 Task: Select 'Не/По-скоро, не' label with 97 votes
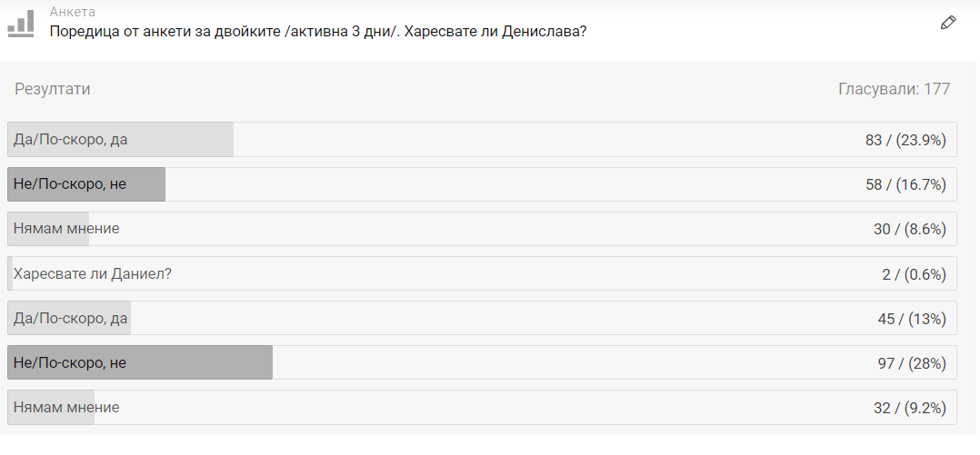tap(70, 362)
